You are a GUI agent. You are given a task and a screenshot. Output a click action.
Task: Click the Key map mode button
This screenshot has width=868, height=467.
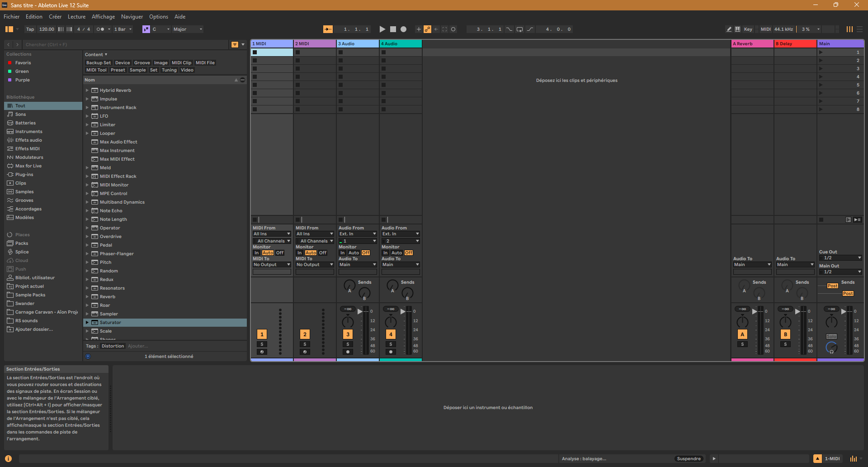pos(748,29)
